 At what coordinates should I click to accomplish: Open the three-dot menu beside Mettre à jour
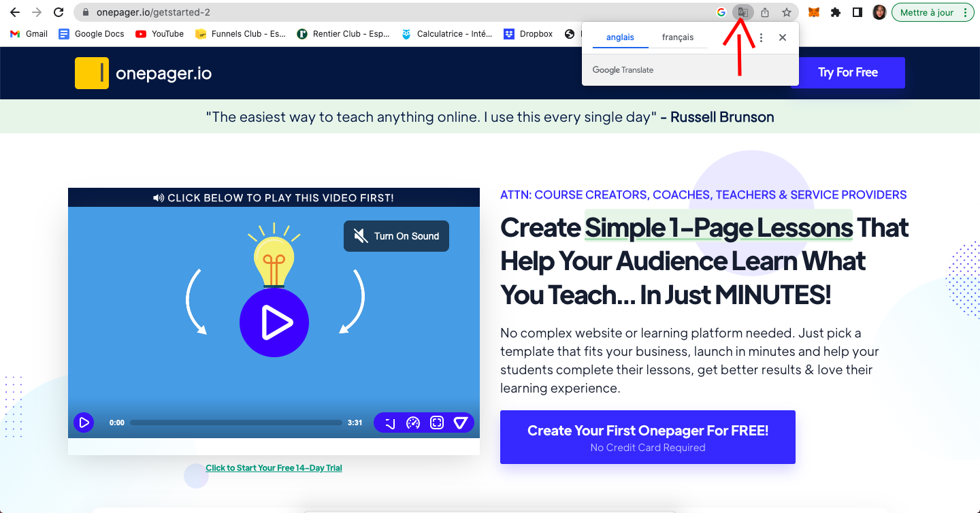coord(965,12)
